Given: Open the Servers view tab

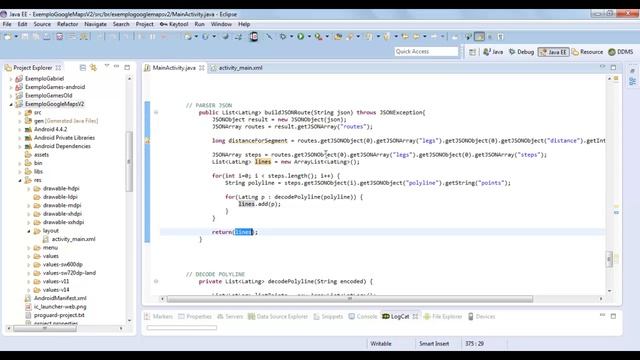Looking at the screenshot, I should (x=230, y=316).
